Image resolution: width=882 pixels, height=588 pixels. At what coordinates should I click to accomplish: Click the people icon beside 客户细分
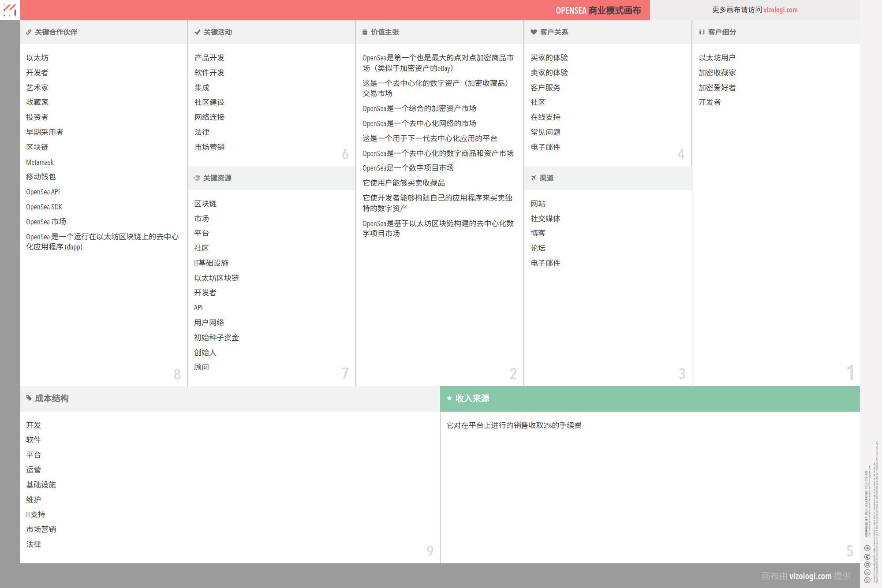pyautogui.click(x=702, y=32)
